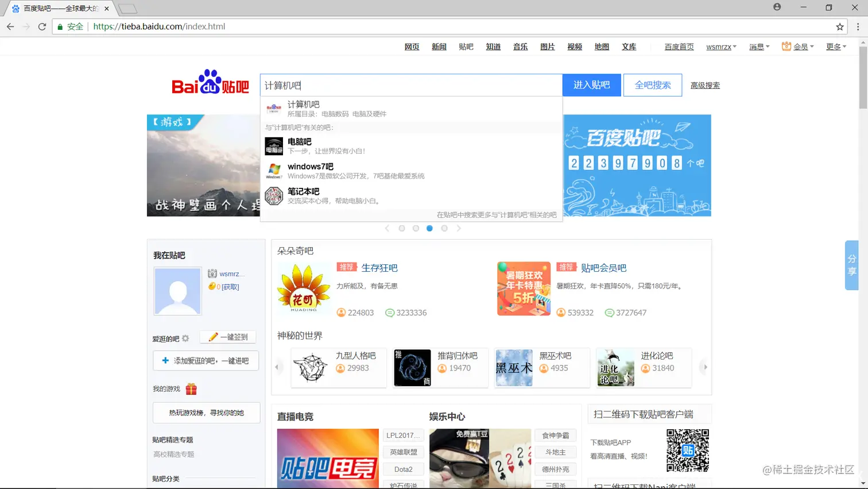
Task: Click the 电脑吧 forum avatar icon
Action: pos(274,146)
